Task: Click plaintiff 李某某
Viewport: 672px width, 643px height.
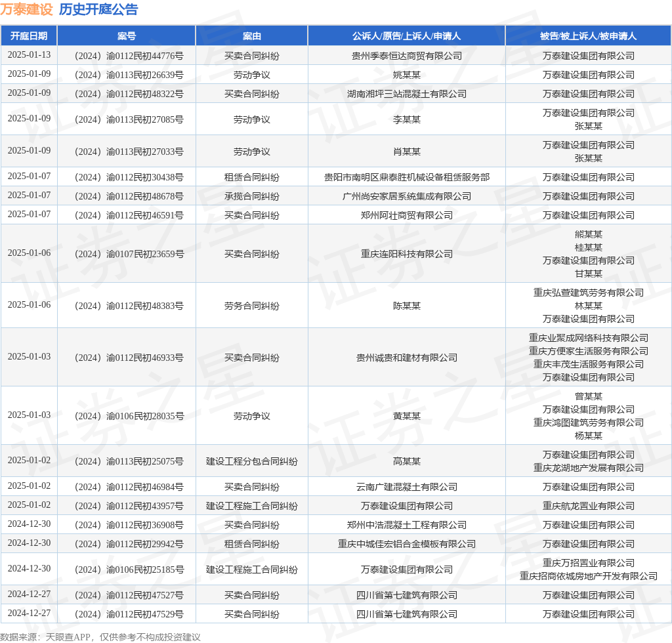Action: [407, 119]
